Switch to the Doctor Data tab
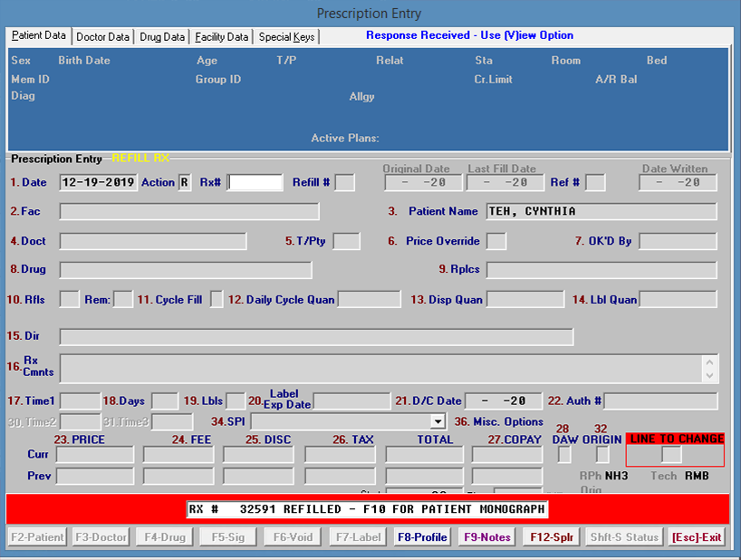The image size is (741, 560). click(x=102, y=37)
